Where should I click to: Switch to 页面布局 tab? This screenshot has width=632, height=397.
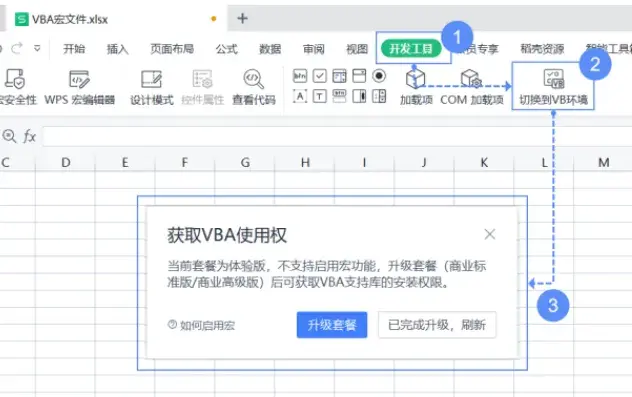pos(172,49)
